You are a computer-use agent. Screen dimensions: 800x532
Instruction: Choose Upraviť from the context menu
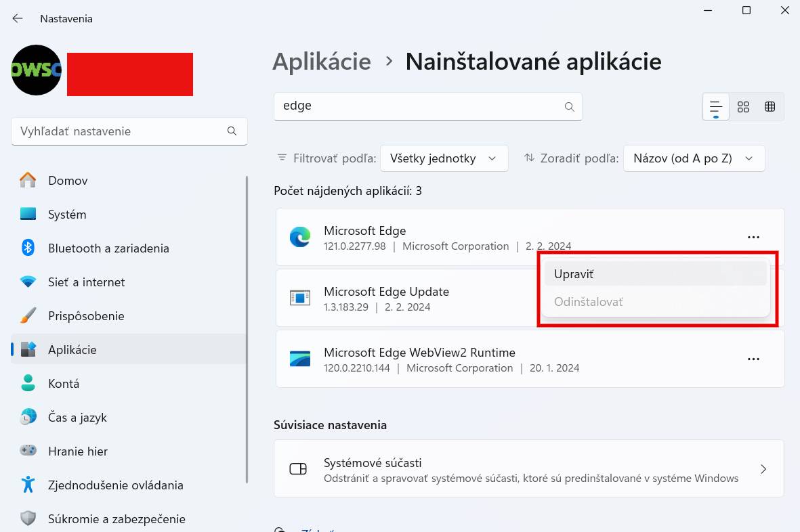655,273
